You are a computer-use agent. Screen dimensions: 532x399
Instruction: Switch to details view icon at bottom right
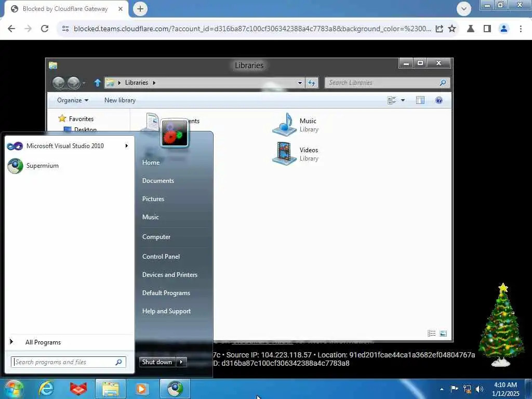tap(431, 333)
